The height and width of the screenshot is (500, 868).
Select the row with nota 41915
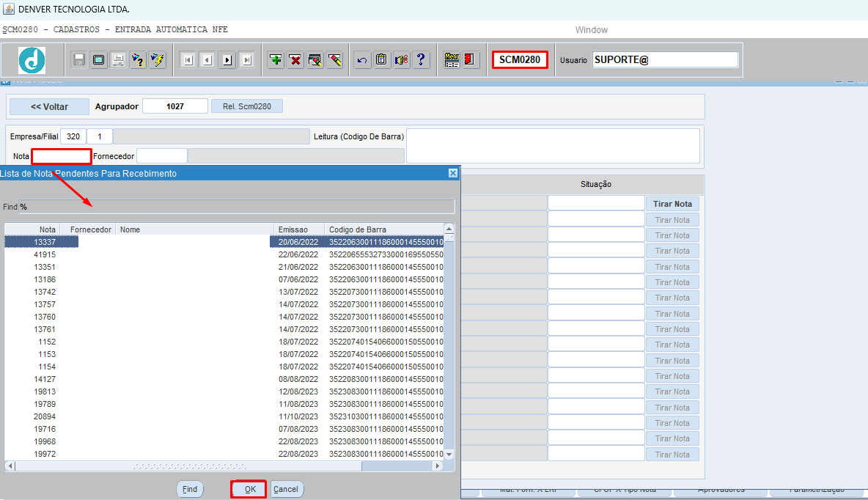click(x=224, y=254)
